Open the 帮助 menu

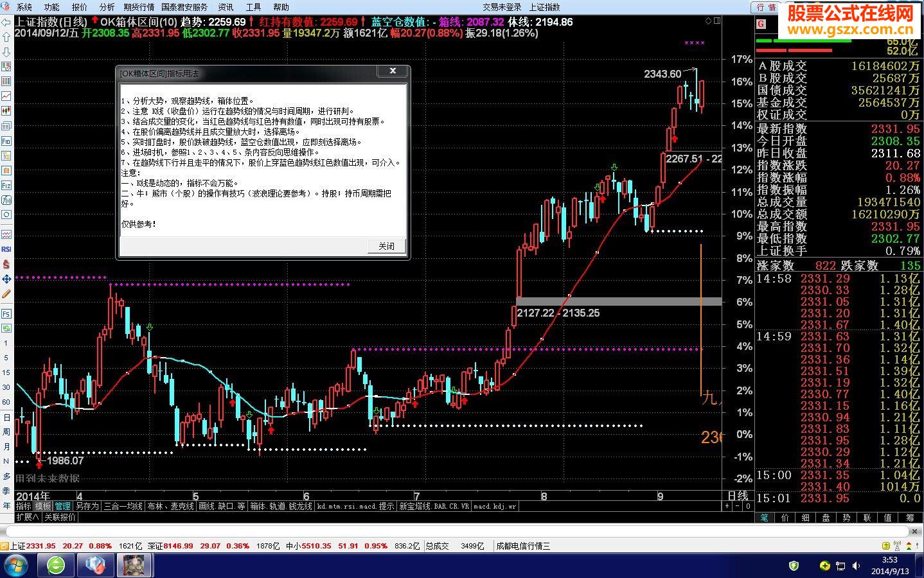click(x=281, y=7)
